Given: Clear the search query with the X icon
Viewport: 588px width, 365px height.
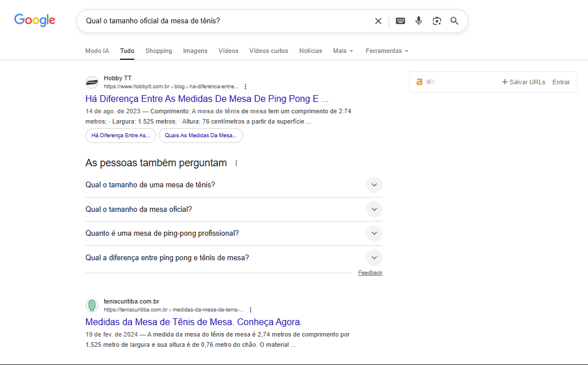Looking at the screenshot, I should point(378,20).
